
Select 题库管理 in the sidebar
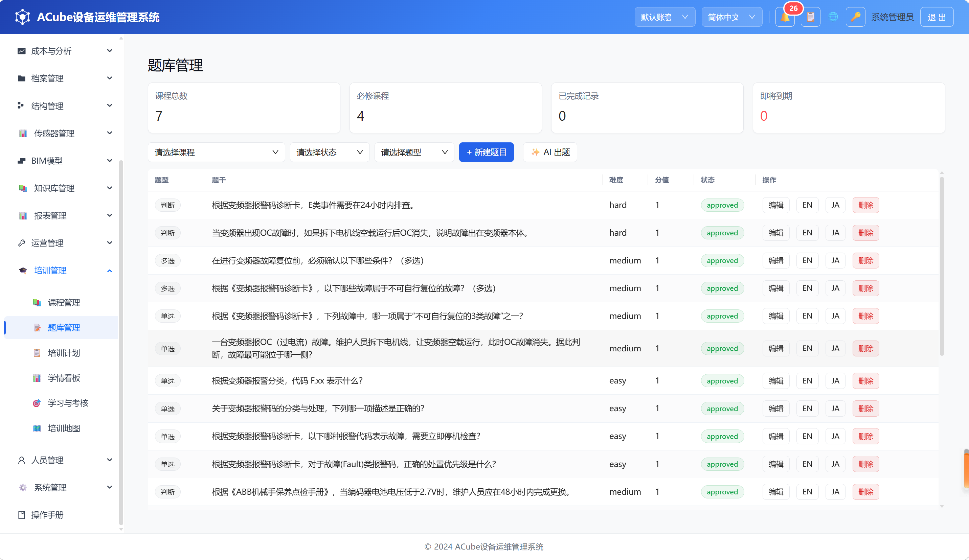pyautogui.click(x=61, y=327)
